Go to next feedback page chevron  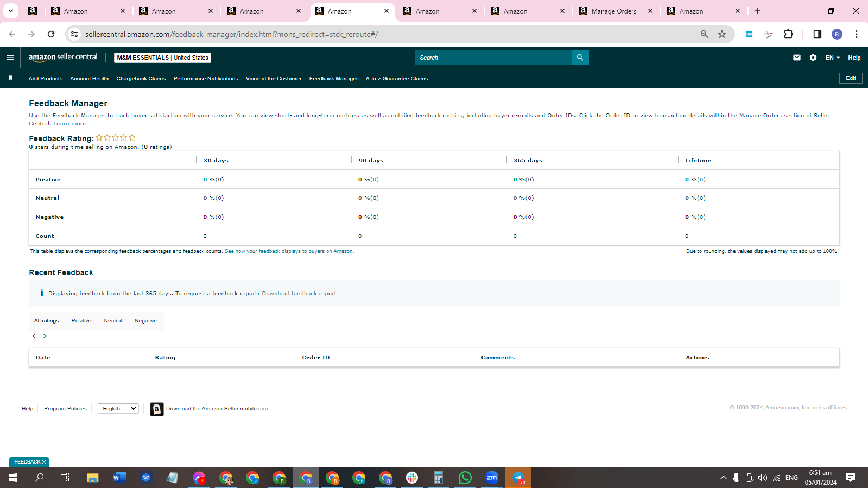point(45,336)
